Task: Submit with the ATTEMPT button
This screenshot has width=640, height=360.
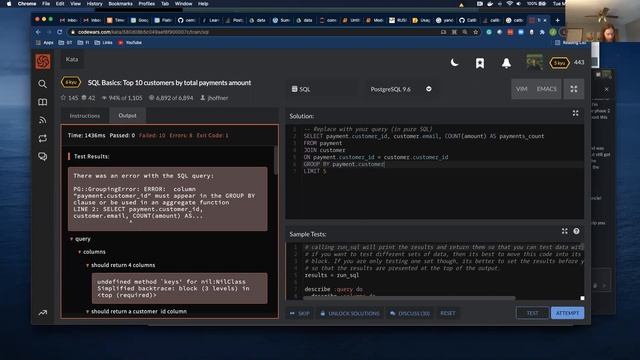Action: (567, 313)
